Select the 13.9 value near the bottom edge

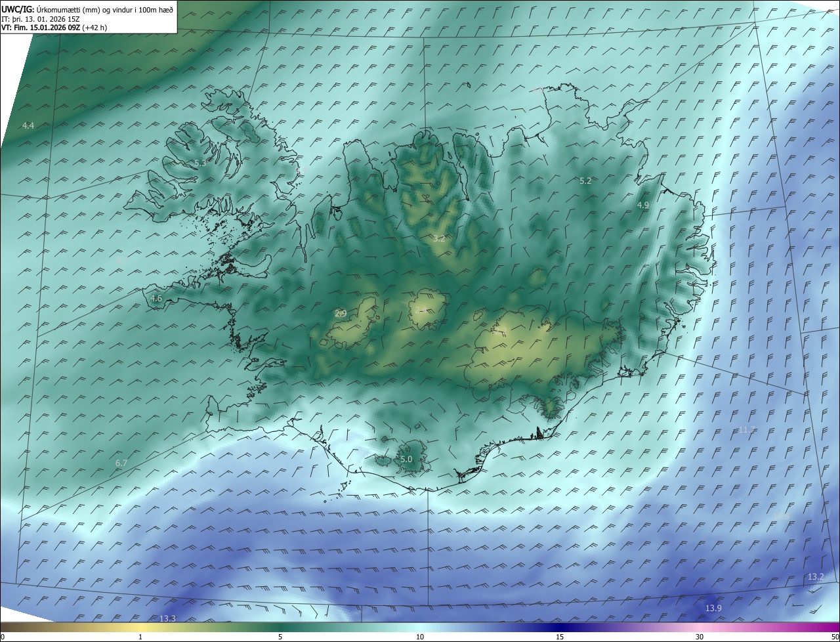(713, 609)
